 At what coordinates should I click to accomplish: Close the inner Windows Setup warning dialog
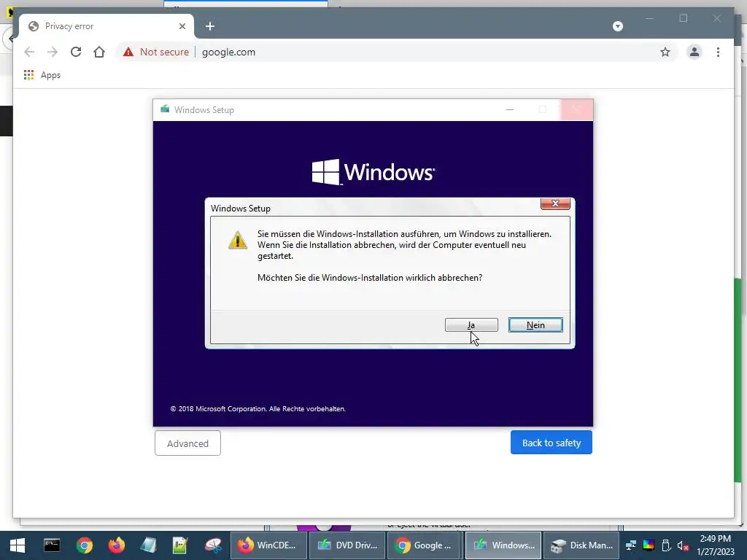coord(555,203)
